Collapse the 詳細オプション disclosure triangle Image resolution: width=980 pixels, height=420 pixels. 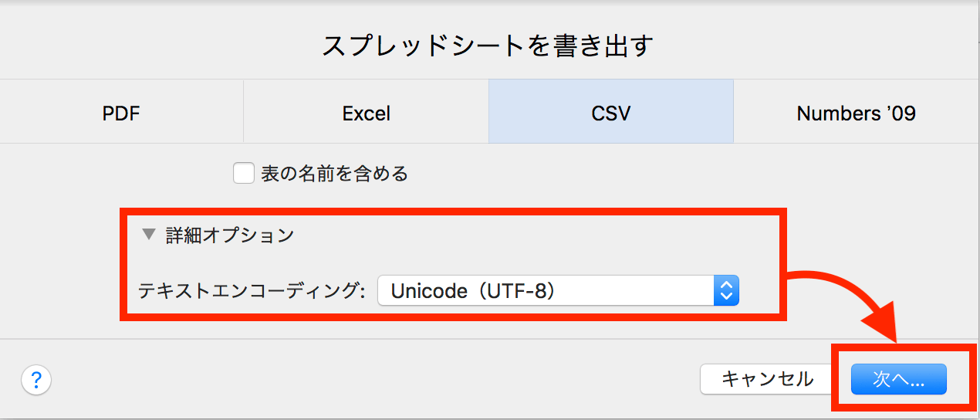149,235
